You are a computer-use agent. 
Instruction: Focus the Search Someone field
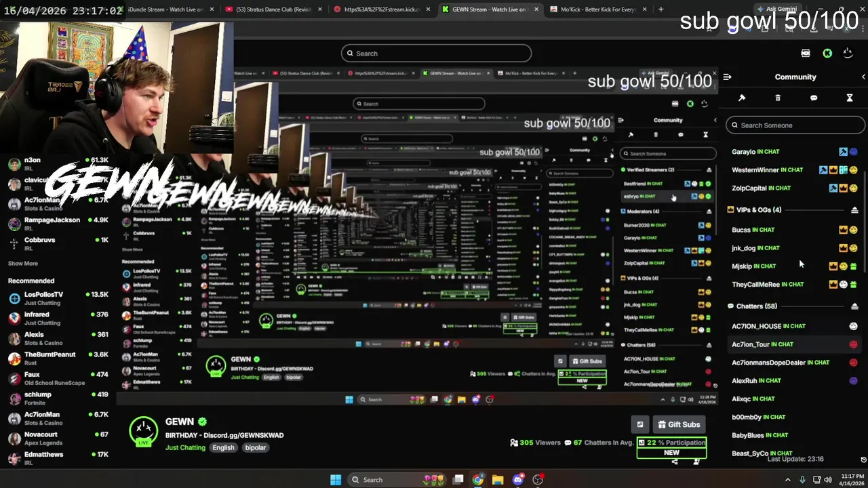pos(795,125)
